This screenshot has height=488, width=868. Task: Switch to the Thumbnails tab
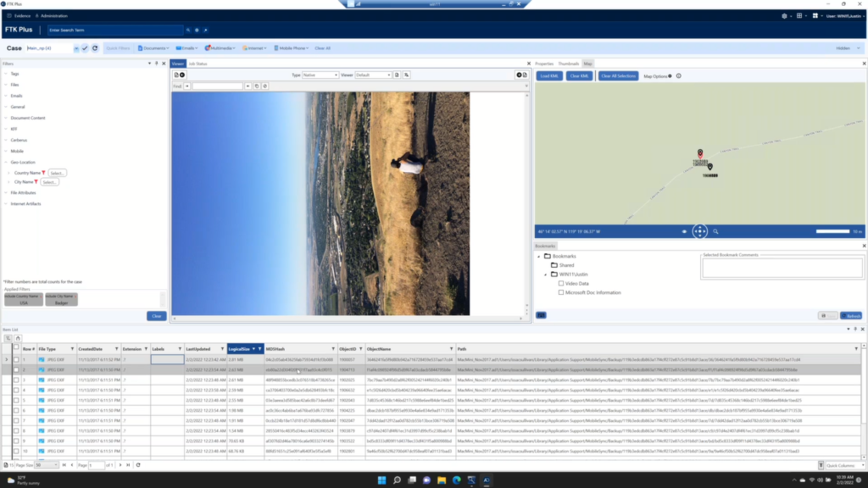pyautogui.click(x=569, y=64)
